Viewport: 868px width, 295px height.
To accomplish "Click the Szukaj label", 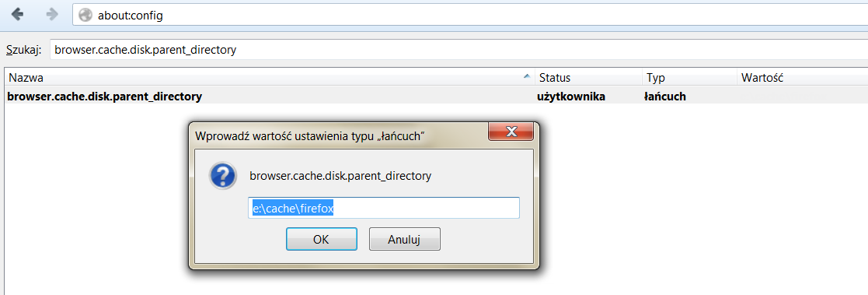I will [24, 50].
